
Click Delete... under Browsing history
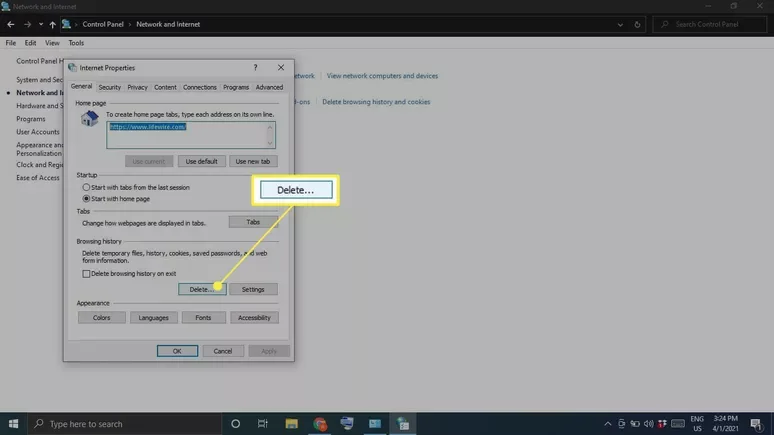click(202, 289)
